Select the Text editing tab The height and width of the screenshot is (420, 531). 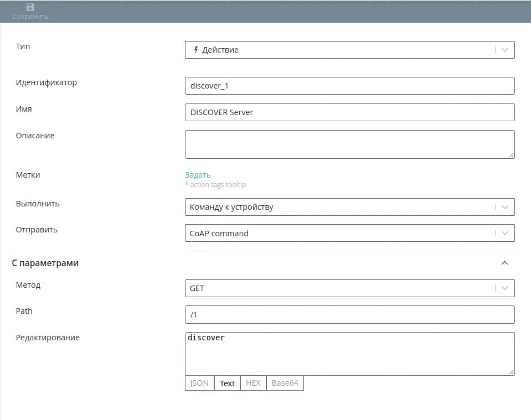point(227,383)
